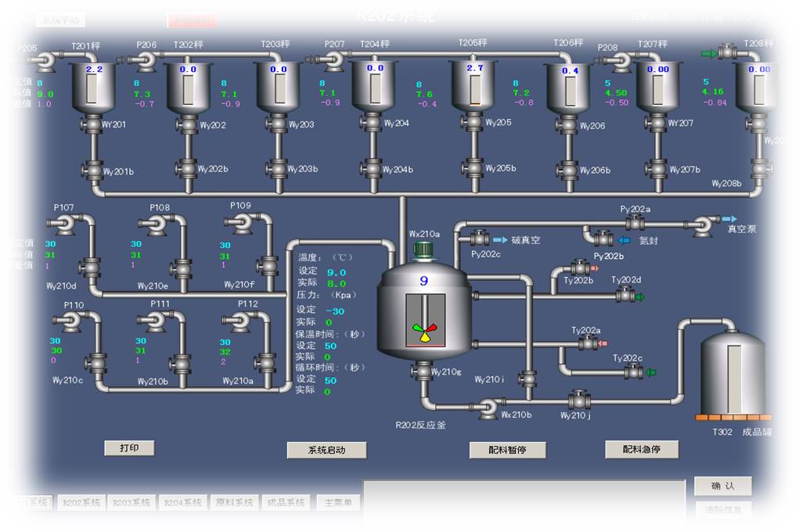The width and height of the screenshot is (799, 532).
Task: Click the 真空泵 vacuum pump icon
Action: pyautogui.click(x=702, y=225)
